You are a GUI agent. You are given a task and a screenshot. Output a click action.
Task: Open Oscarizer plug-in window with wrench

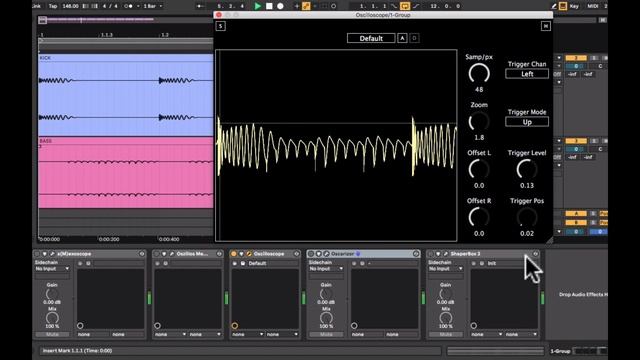click(x=326, y=254)
